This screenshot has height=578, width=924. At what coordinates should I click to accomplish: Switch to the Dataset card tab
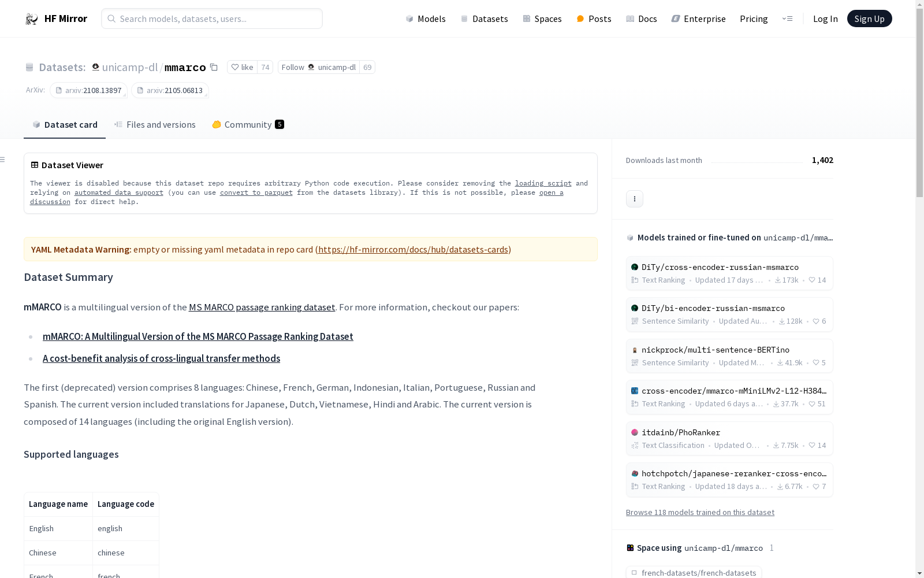[x=65, y=124]
